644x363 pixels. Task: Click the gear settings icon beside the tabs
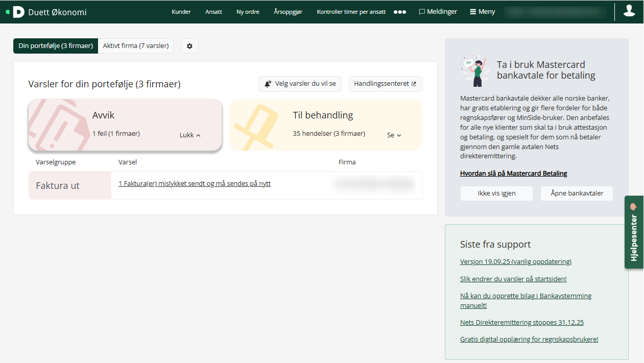click(189, 46)
